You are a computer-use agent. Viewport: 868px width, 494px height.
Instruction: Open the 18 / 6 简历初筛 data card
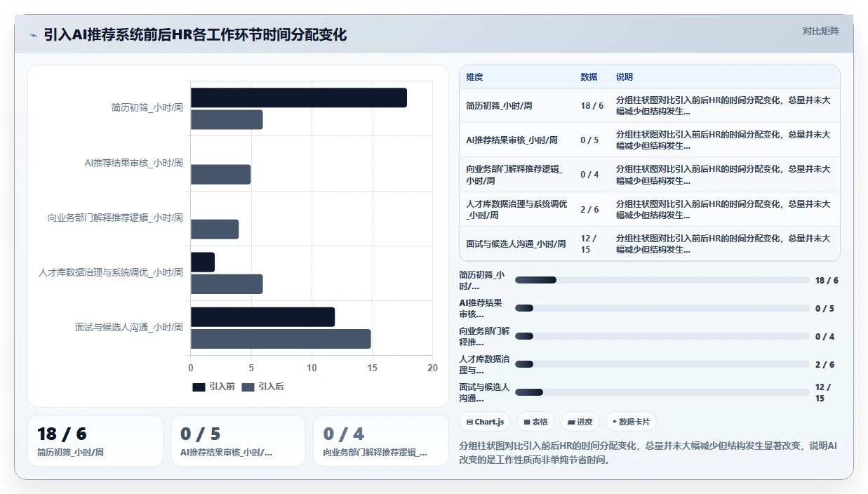click(x=95, y=441)
